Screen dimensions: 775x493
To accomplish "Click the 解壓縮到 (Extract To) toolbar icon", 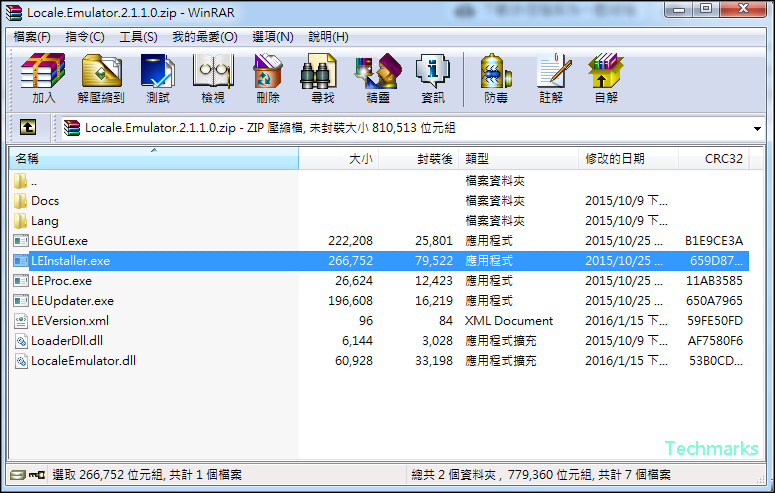I will [x=101, y=71].
